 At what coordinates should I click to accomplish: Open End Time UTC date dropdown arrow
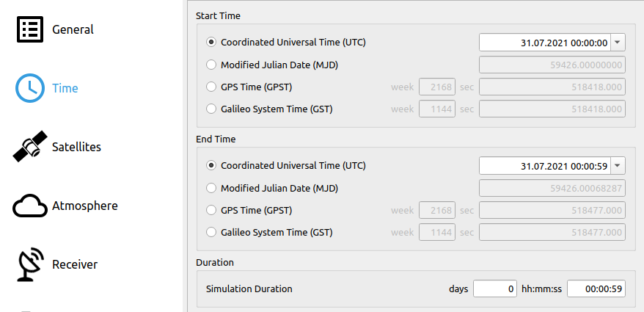point(618,166)
